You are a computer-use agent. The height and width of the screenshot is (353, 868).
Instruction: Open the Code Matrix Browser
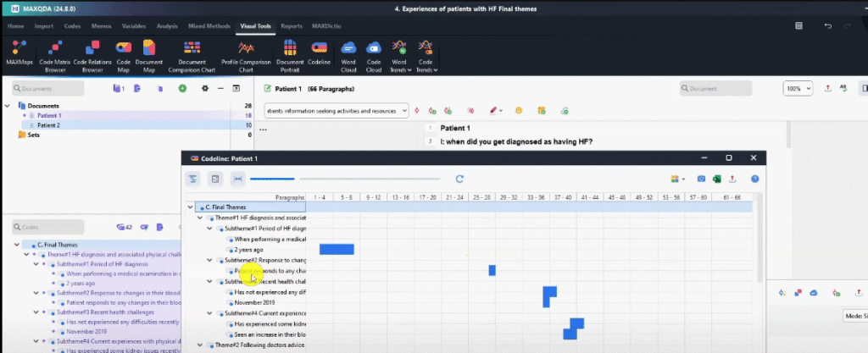[x=55, y=56]
